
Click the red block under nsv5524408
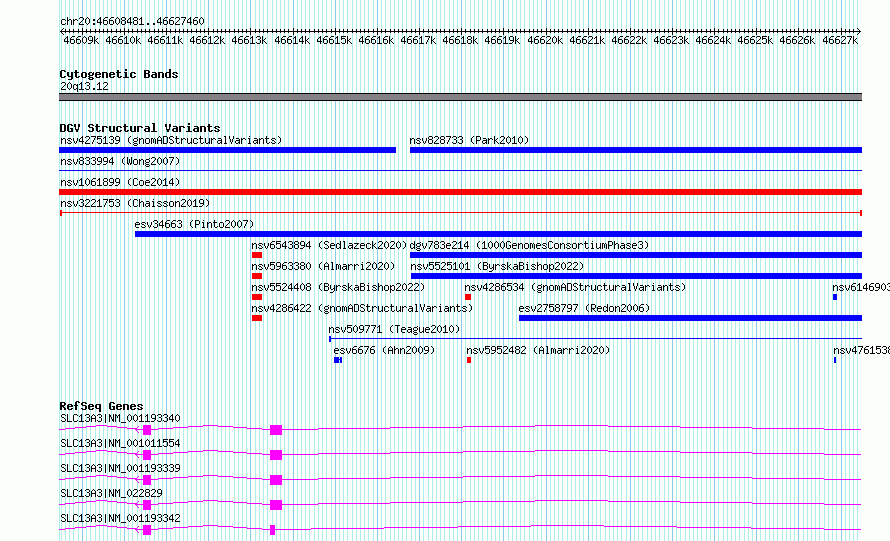tap(257, 297)
